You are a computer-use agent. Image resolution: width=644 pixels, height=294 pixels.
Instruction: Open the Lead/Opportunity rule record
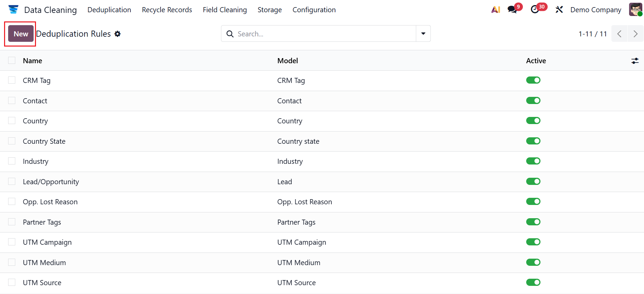[51, 182]
